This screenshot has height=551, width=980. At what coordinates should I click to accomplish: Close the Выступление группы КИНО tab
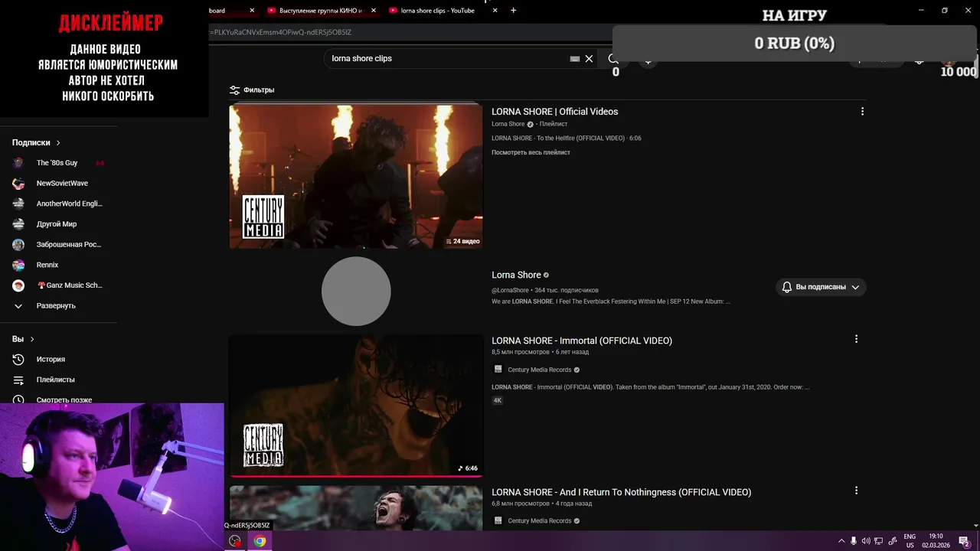(373, 11)
